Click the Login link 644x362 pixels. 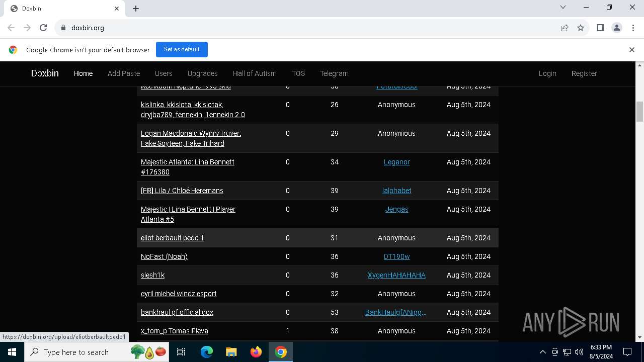[x=547, y=73]
